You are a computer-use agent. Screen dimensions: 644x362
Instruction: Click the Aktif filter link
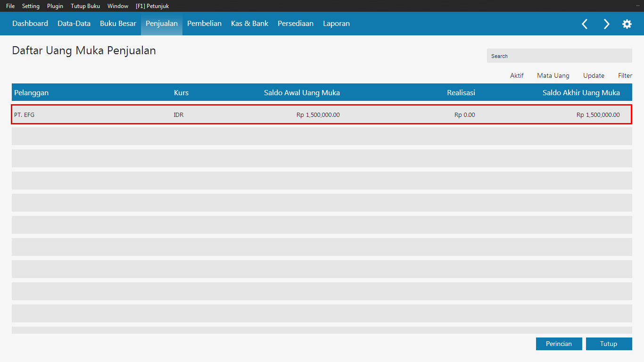(517, 75)
